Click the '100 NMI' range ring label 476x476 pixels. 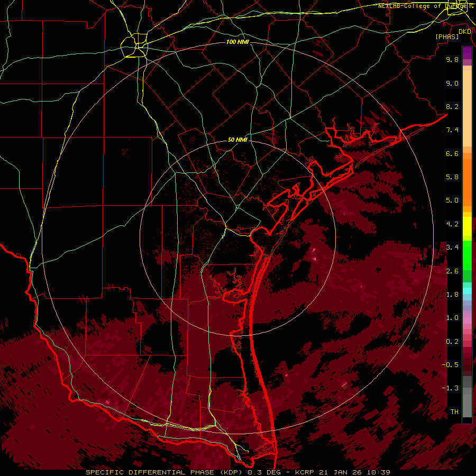tap(237, 42)
